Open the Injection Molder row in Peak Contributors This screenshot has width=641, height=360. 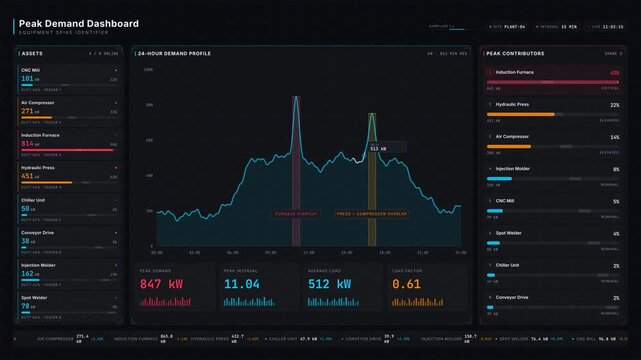553,177
